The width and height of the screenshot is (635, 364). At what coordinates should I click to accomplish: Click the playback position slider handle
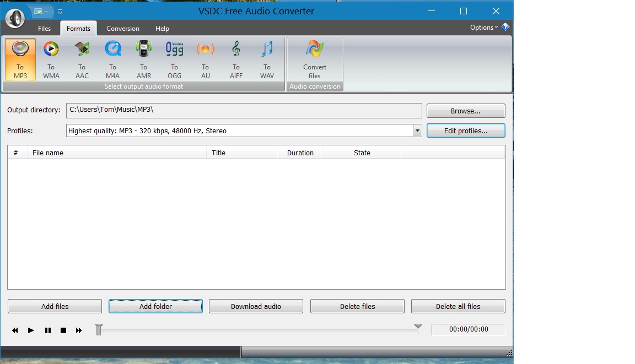coord(99,330)
